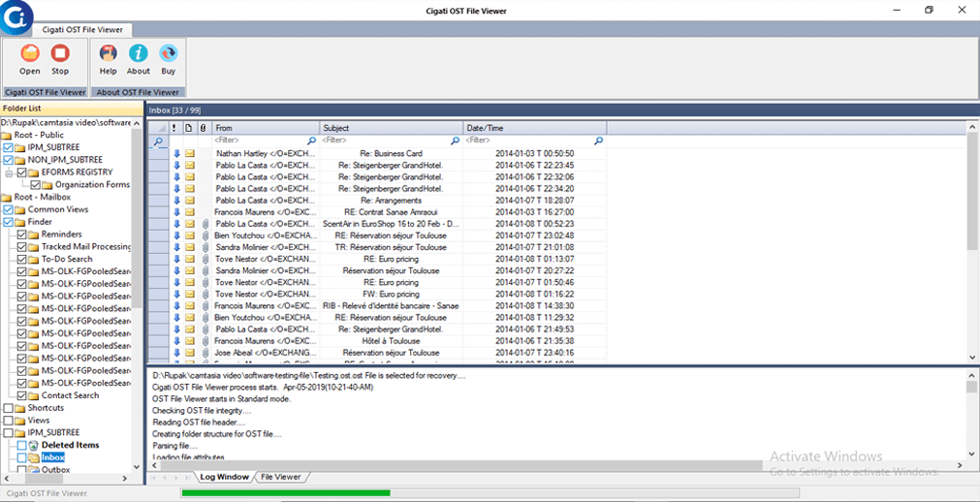The width and height of the screenshot is (980, 502).
Task: Click envelope icon on Hôtel à Toulouse row
Action: [x=189, y=341]
